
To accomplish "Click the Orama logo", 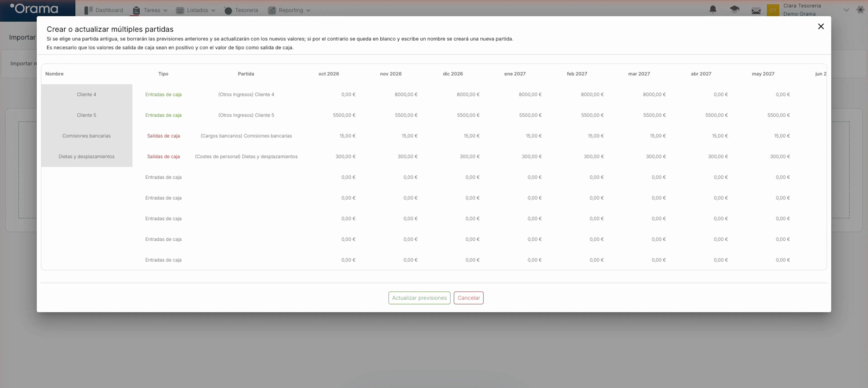I will click(34, 8).
